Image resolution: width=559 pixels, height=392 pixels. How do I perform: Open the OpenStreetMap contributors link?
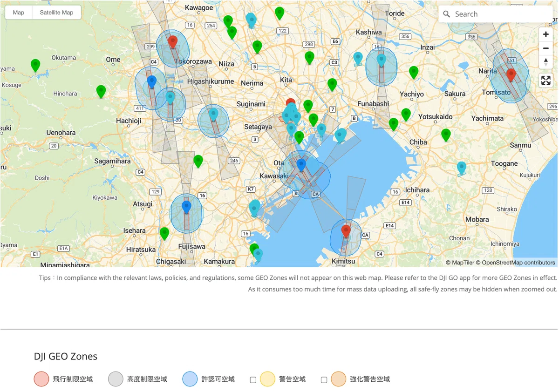(516, 263)
